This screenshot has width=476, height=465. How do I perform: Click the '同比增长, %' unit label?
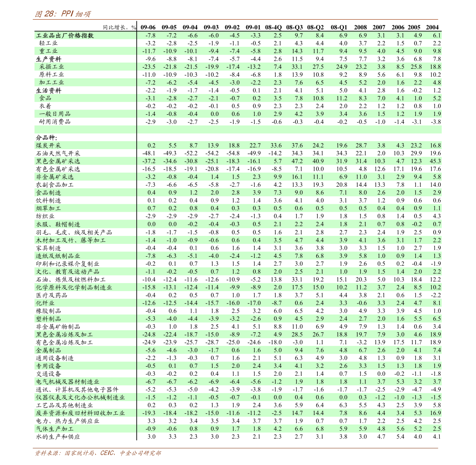click(119, 27)
